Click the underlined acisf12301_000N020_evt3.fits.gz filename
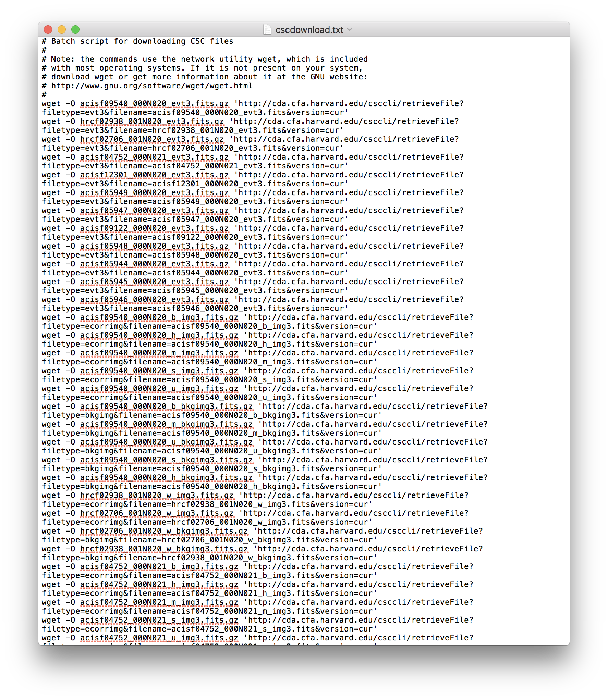 point(154,175)
